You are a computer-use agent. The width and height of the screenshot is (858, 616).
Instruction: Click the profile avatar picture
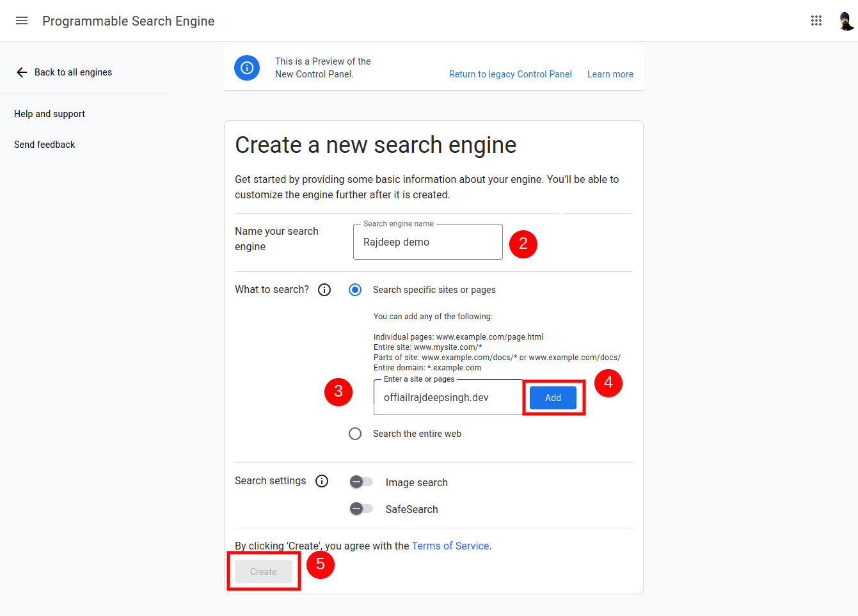tap(846, 20)
